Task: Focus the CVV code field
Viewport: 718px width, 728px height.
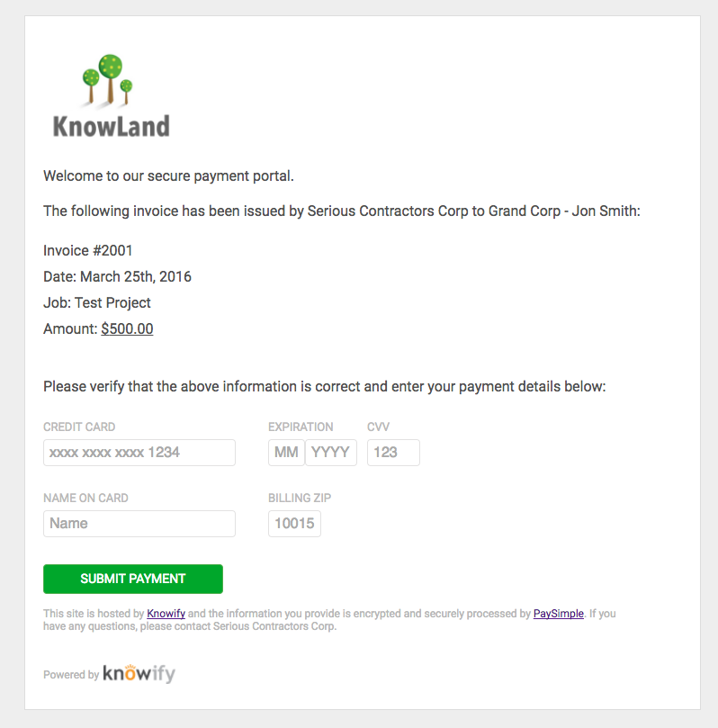Action: [x=393, y=453]
